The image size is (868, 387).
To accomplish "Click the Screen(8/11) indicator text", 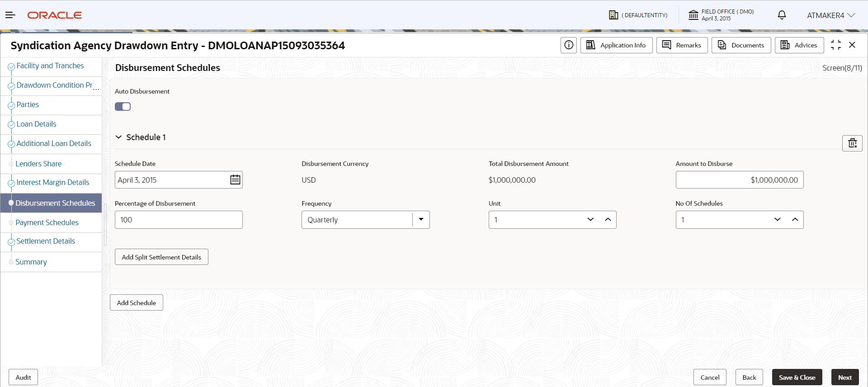I will 842,68.
